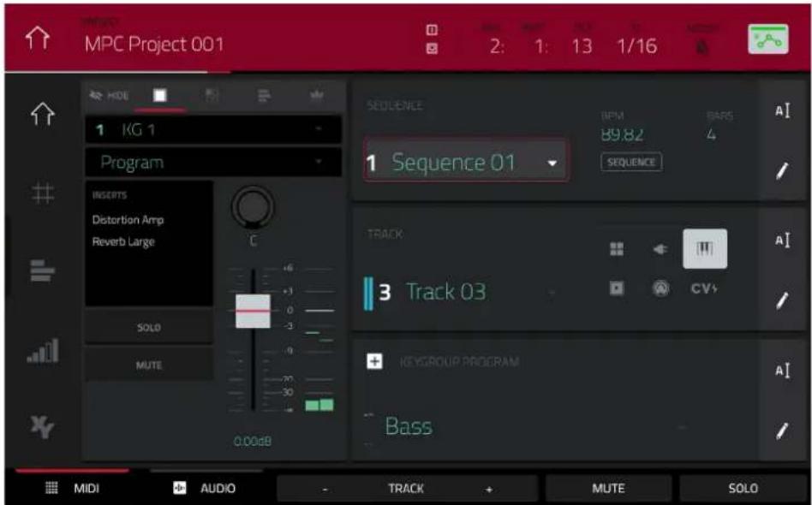Edit the Bass program using pencil icon
The image size is (812, 505).
click(x=783, y=431)
